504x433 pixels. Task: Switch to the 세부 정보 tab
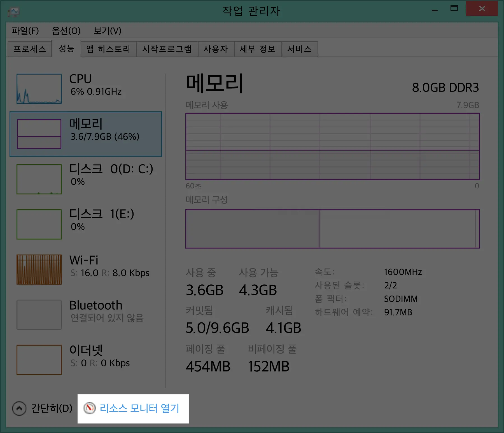click(x=258, y=49)
